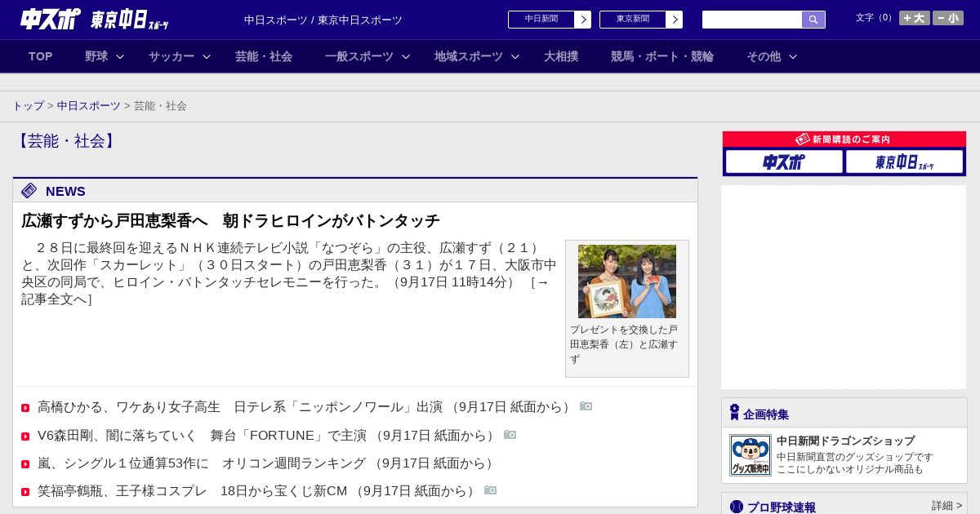Open the 戸田恵梨香 and 広瀬すず photo thumbnail
The image size is (980, 514).
coord(627,281)
